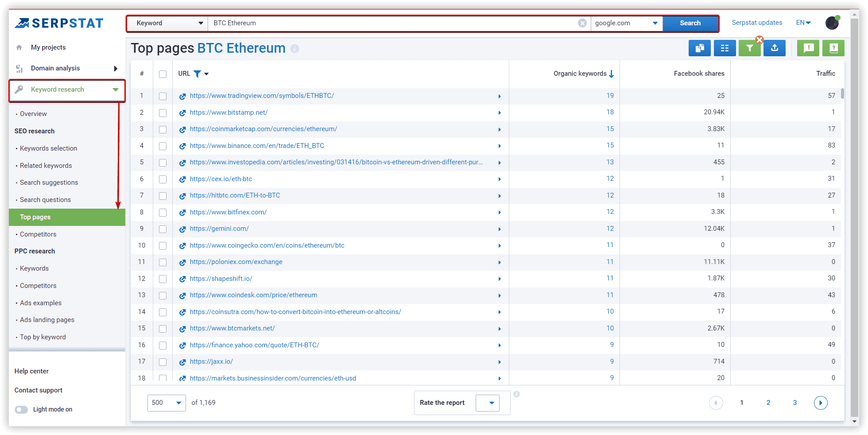Open the help question icon button
Screen dimensions: 868x435
coord(833,48)
